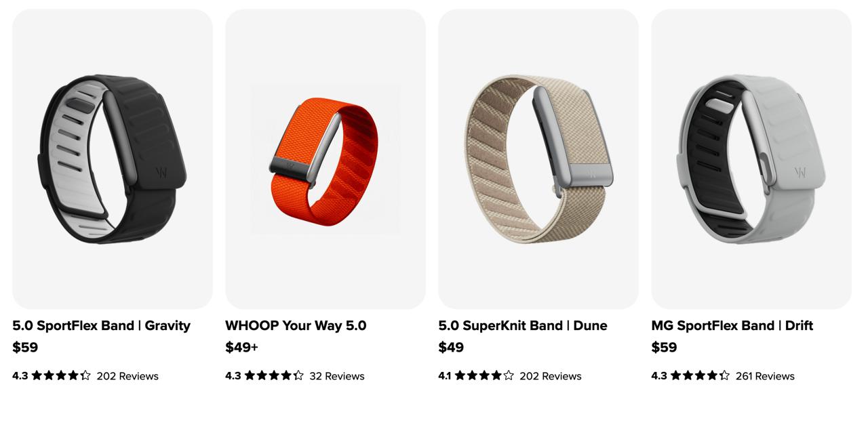Click the 5.0 SportFlex Band | Gravity title

[101, 325]
